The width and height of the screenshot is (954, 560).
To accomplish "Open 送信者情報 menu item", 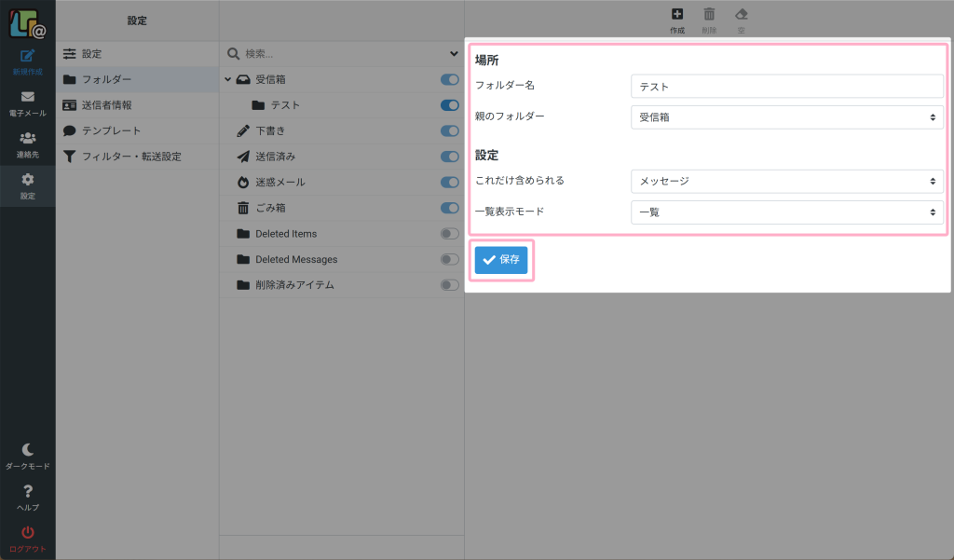I will [138, 105].
